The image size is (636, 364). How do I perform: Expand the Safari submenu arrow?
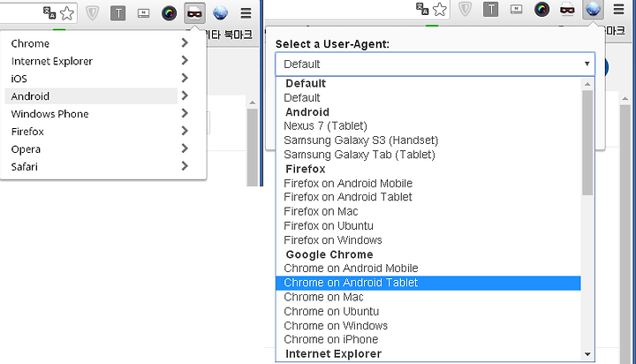(185, 166)
